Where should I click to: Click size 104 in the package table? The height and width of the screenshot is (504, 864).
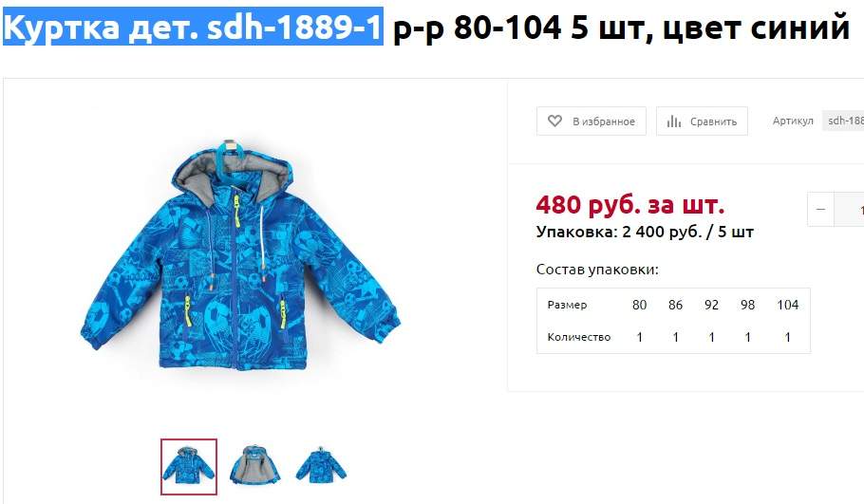coord(787,305)
